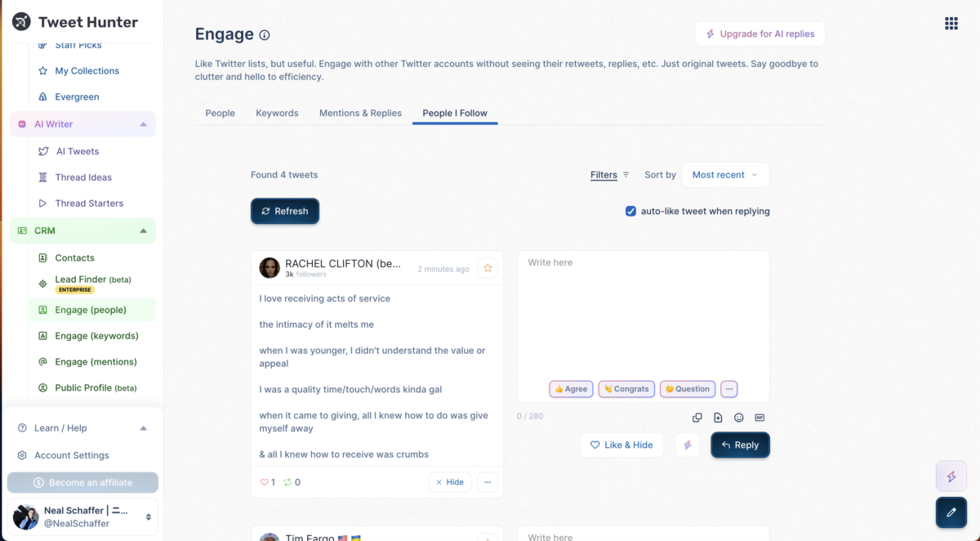
Task: Click the '2 minutes ago' timestamp
Action: click(443, 269)
